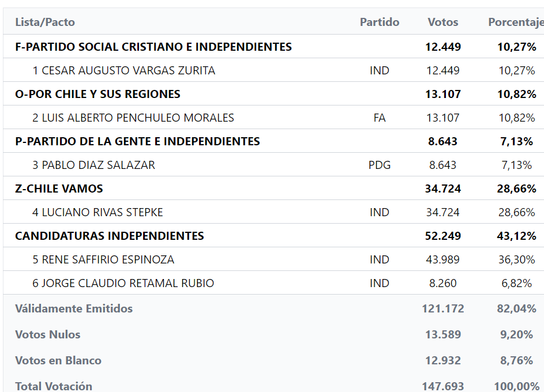Image resolution: width=544 pixels, height=392 pixels.
Task: Select candidate Luciano Rivas Stepke
Action: coord(97,212)
